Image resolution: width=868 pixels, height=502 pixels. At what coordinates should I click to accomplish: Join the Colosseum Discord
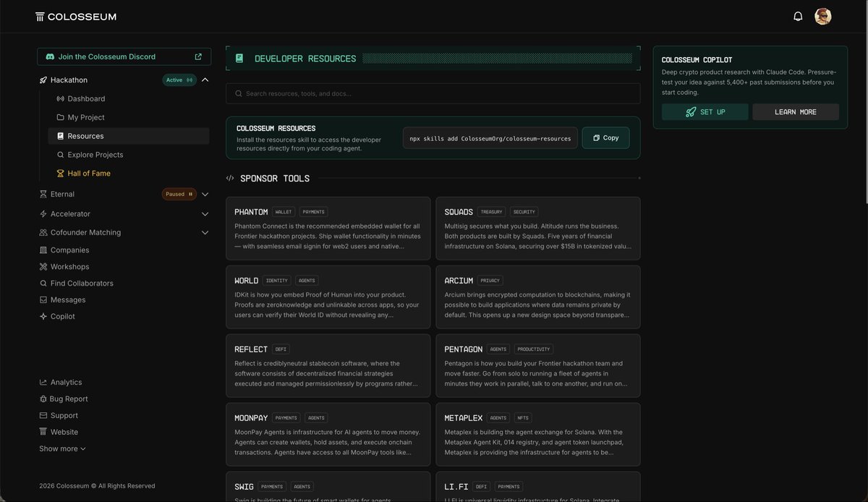pyautogui.click(x=124, y=56)
